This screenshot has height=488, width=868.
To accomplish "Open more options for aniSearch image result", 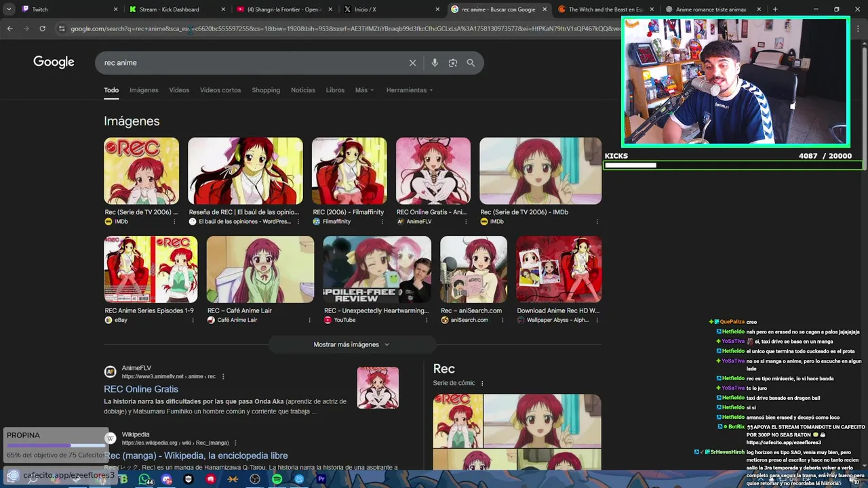I will point(502,320).
